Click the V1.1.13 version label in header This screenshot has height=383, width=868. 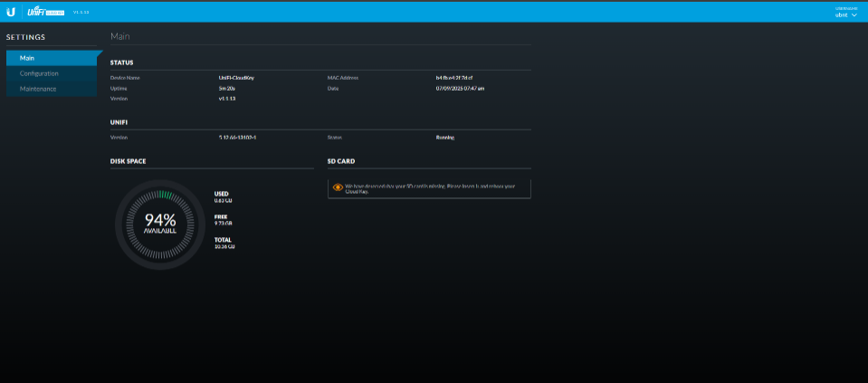point(81,12)
